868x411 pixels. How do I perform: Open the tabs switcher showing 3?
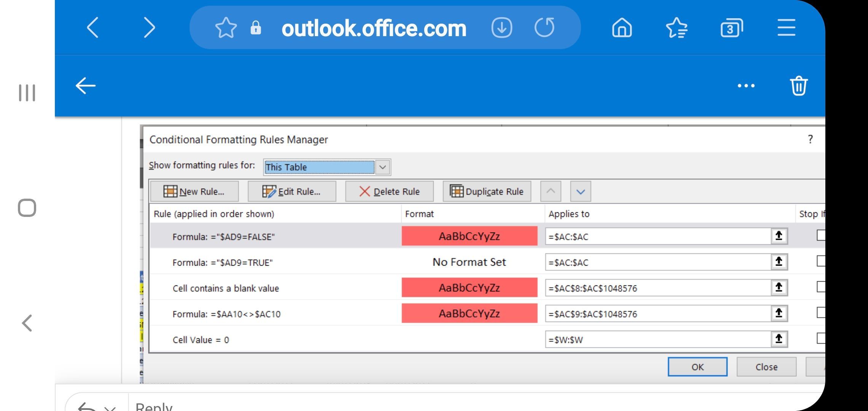click(731, 28)
